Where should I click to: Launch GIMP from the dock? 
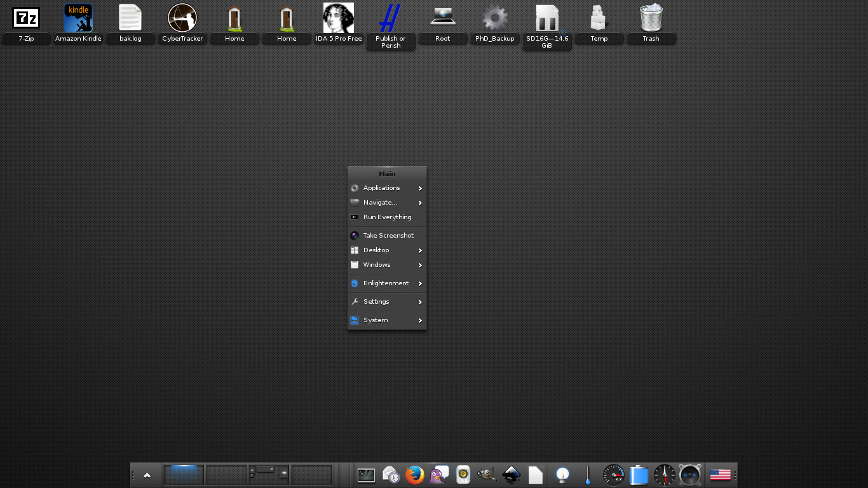click(x=487, y=475)
